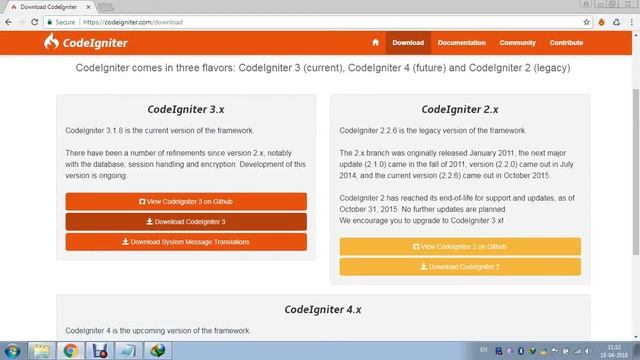Open a new tab button
This screenshot has width=640, height=360.
106,7
